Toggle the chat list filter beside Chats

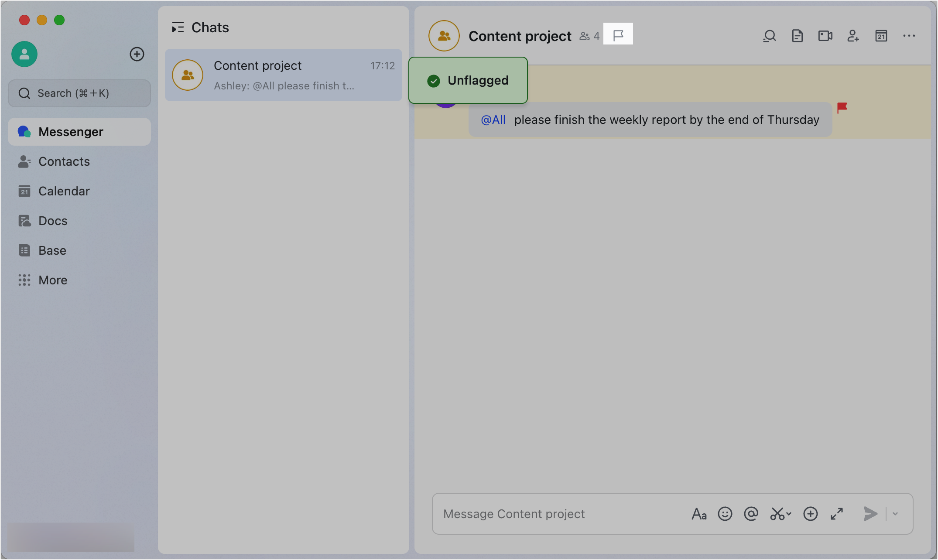[178, 27]
